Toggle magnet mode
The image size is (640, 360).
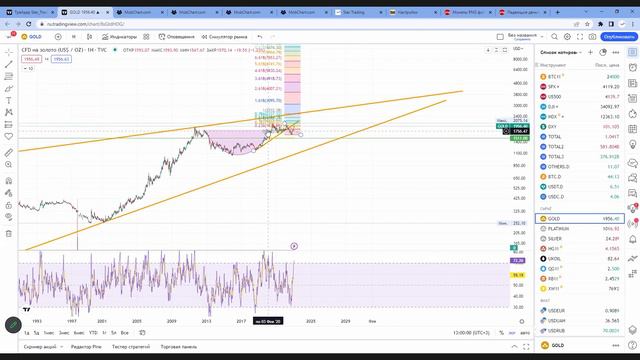9,181
